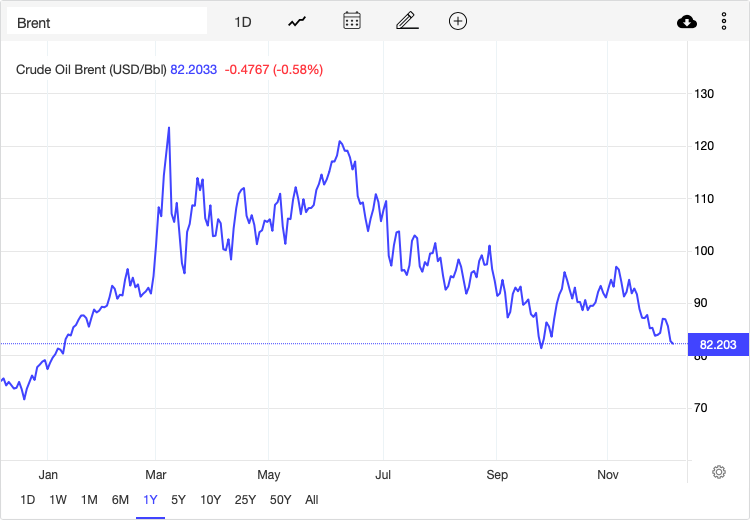This screenshot has height=520, width=750.
Task: Select the pencil drawing tool
Action: pos(405,21)
